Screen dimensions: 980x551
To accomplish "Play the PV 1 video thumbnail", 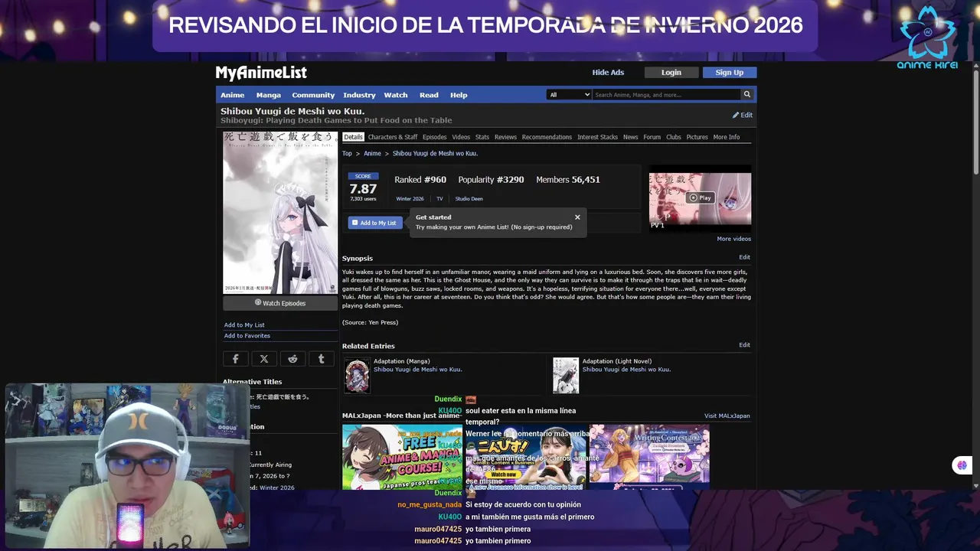I will click(x=700, y=197).
